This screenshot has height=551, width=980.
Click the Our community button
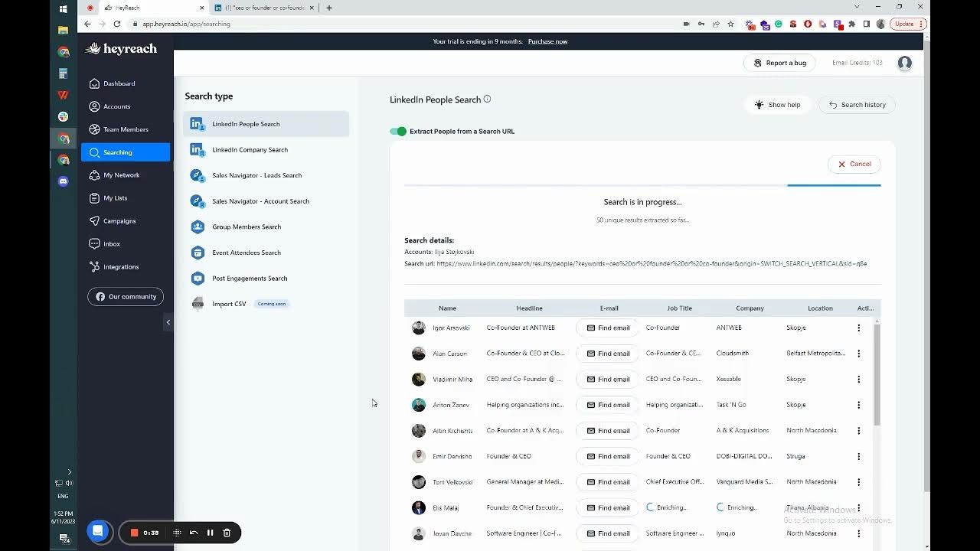pos(126,297)
